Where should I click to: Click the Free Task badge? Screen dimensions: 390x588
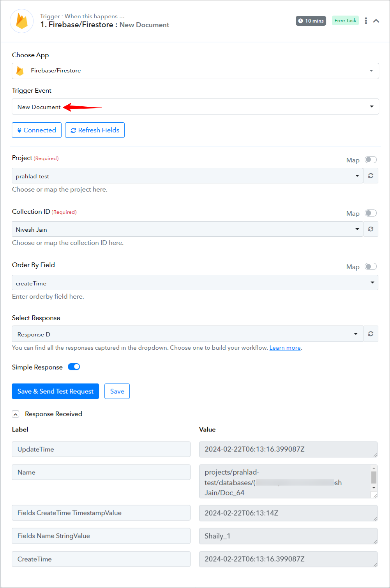345,21
